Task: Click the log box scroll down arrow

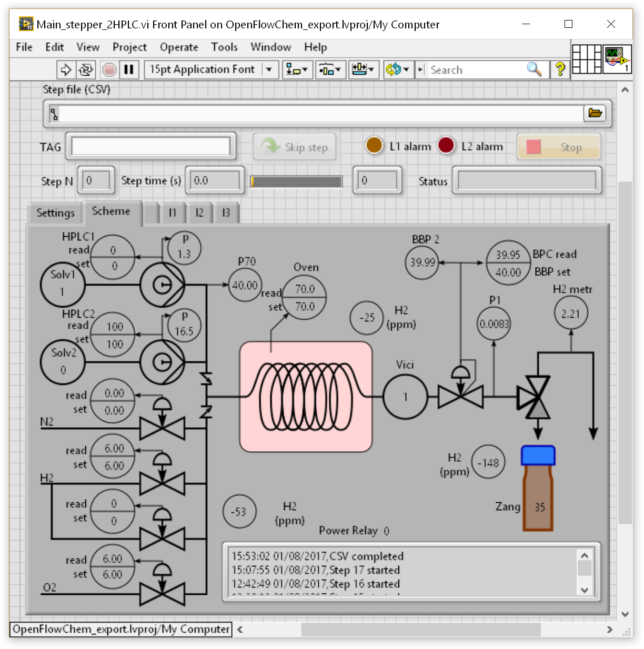Action: coord(585,590)
